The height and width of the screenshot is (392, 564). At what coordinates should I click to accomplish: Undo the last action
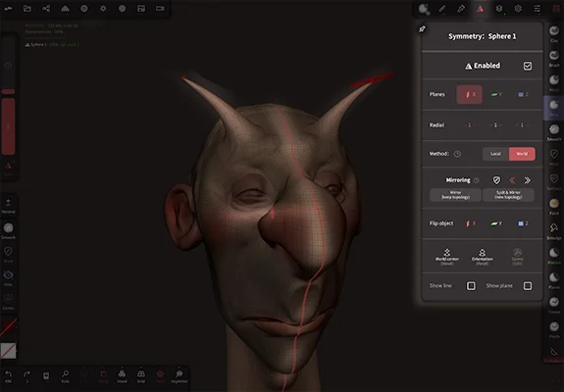[x=8, y=376]
